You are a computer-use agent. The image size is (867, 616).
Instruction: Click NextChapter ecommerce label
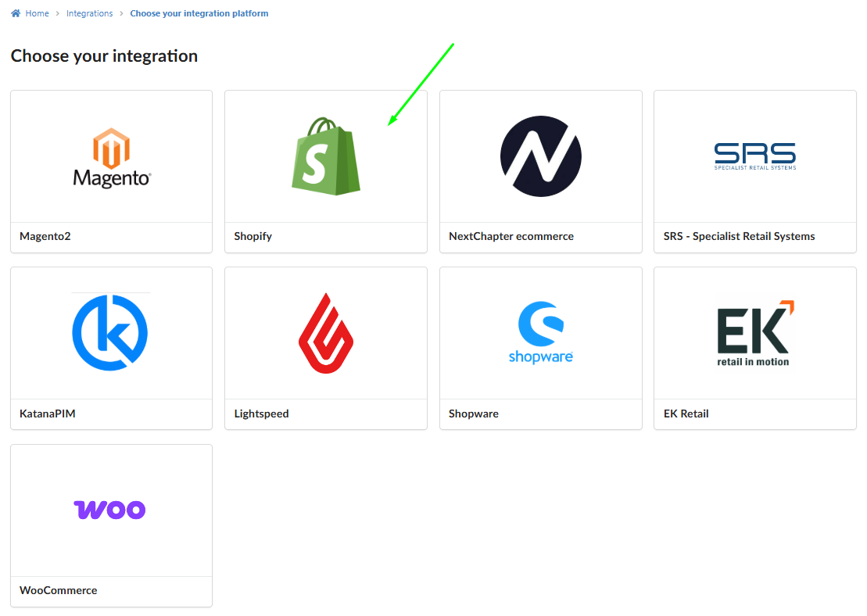(x=511, y=236)
